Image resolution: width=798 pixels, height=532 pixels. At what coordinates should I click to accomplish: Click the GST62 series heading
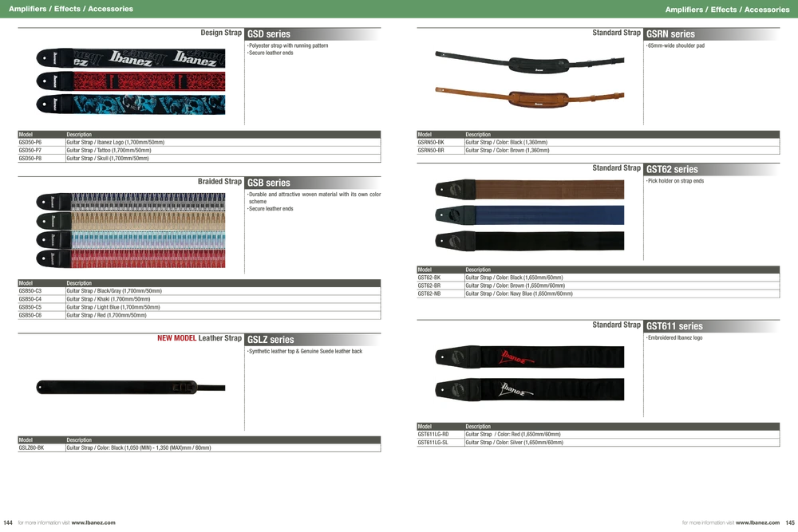click(x=672, y=169)
